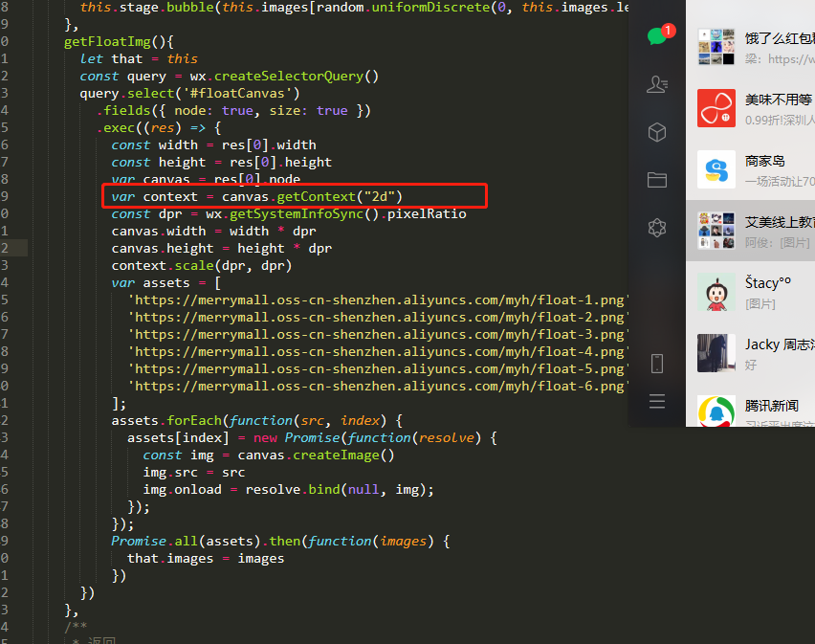Select the 艾美线上教 conversation name

[x=780, y=222]
